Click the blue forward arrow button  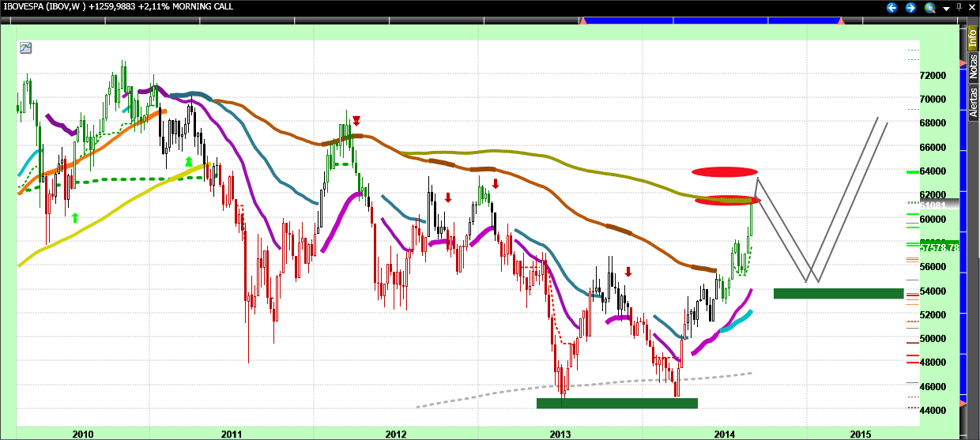point(910,8)
